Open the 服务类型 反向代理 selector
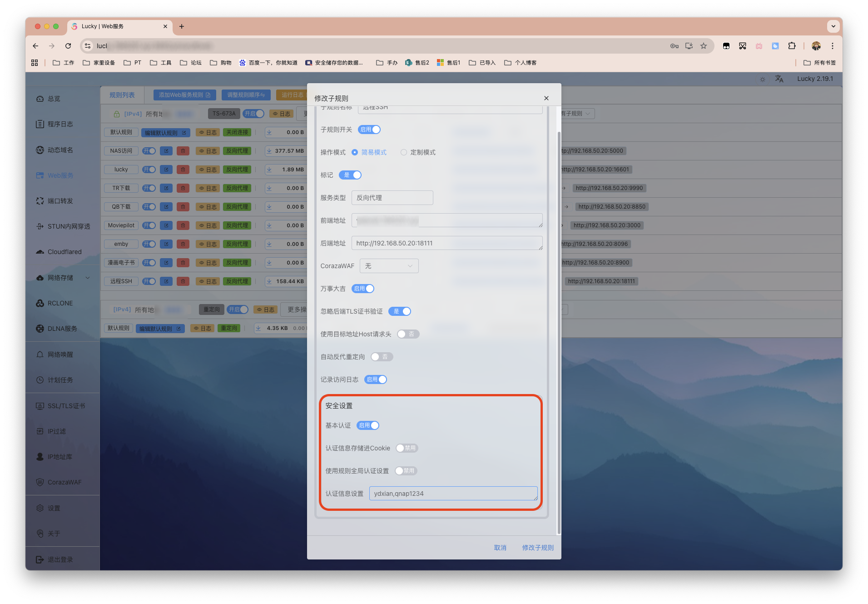 coord(392,198)
